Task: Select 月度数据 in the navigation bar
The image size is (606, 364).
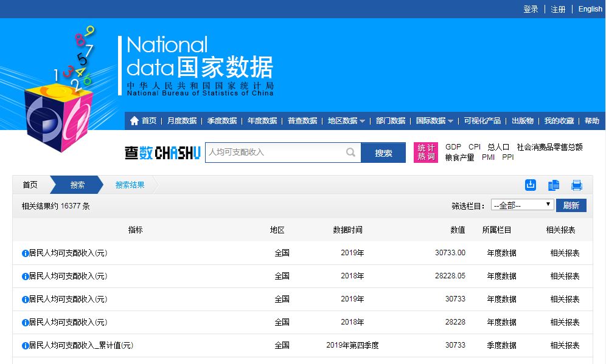Action: coord(183,120)
